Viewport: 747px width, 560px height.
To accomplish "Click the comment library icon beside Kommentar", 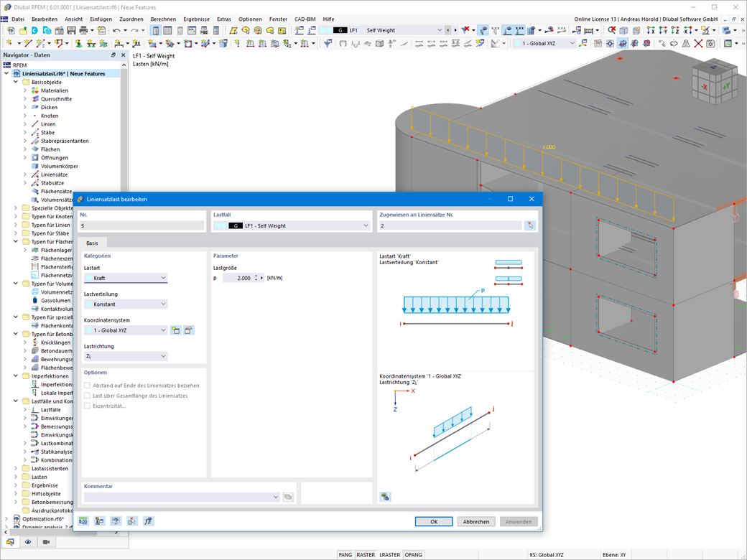I will pyautogui.click(x=288, y=497).
